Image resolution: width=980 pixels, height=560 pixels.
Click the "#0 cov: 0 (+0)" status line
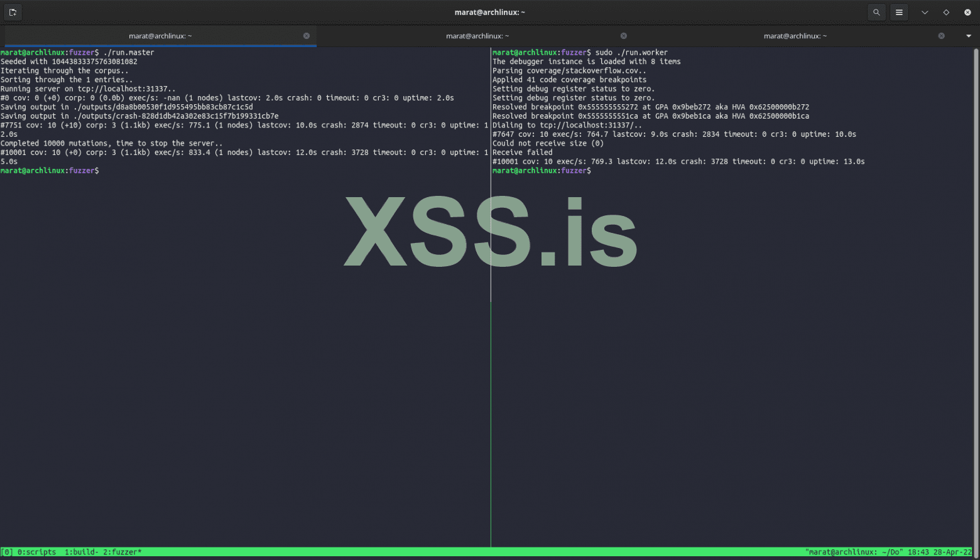[227, 98]
